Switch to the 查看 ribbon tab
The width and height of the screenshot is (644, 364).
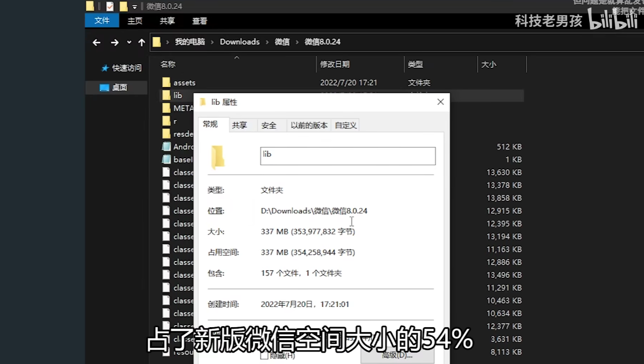199,21
